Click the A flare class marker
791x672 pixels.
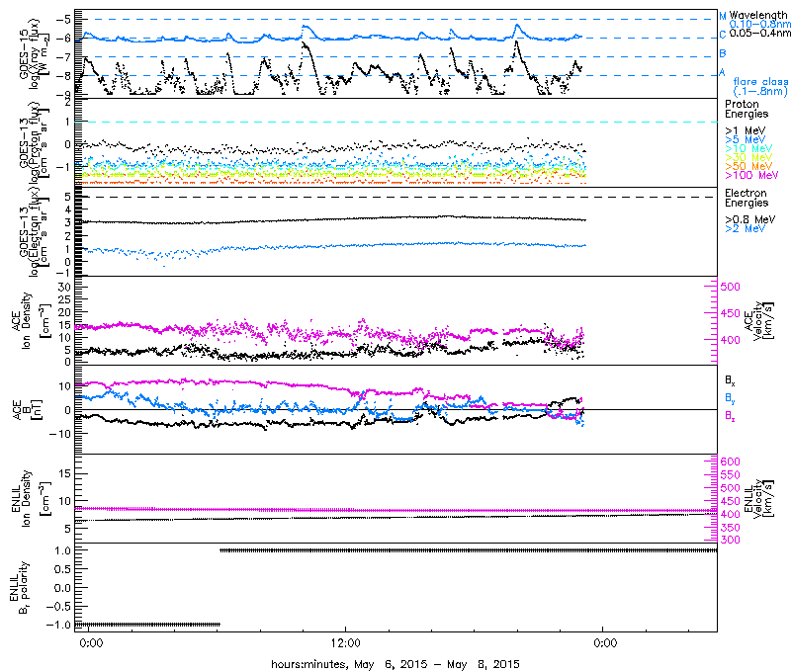point(723,72)
